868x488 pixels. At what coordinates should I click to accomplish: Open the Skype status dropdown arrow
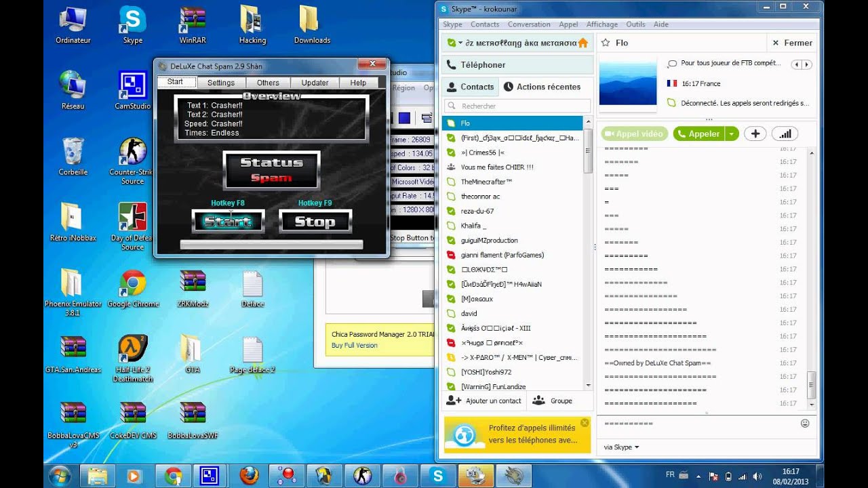(460, 43)
